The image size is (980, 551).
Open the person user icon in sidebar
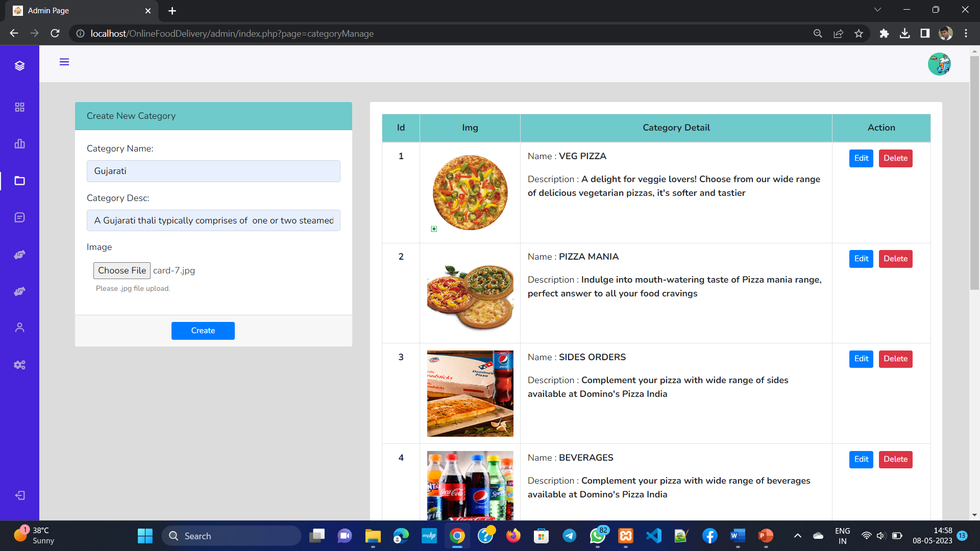click(x=19, y=328)
